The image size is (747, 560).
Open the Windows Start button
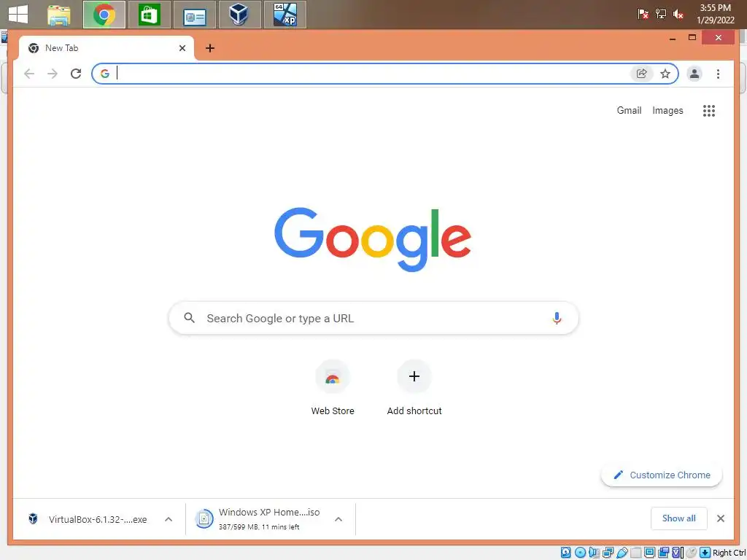tap(18, 15)
